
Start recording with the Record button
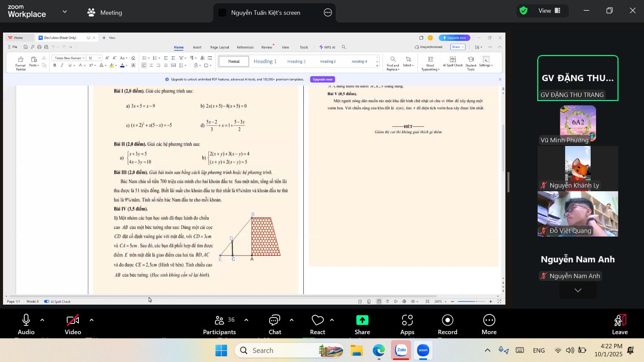coord(447,324)
